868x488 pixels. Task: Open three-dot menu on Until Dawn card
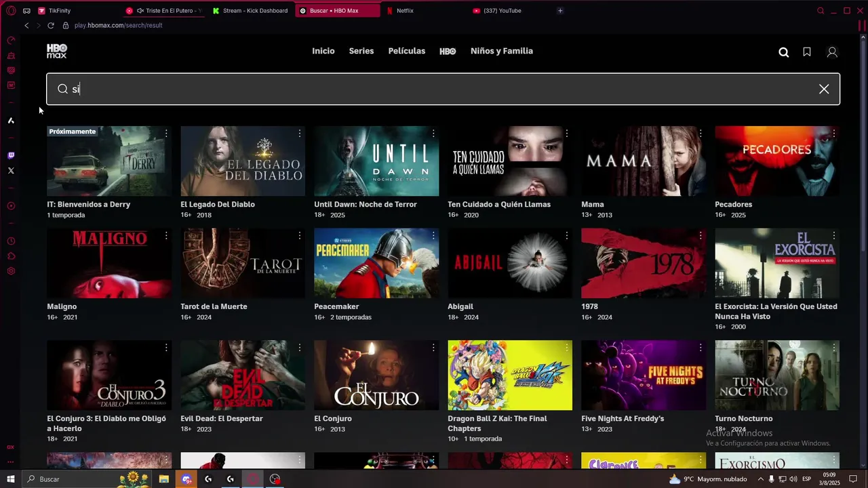pos(433,134)
